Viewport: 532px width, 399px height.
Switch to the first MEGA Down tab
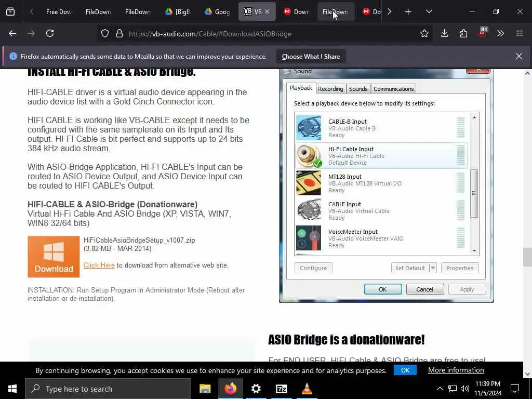tap(297, 11)
